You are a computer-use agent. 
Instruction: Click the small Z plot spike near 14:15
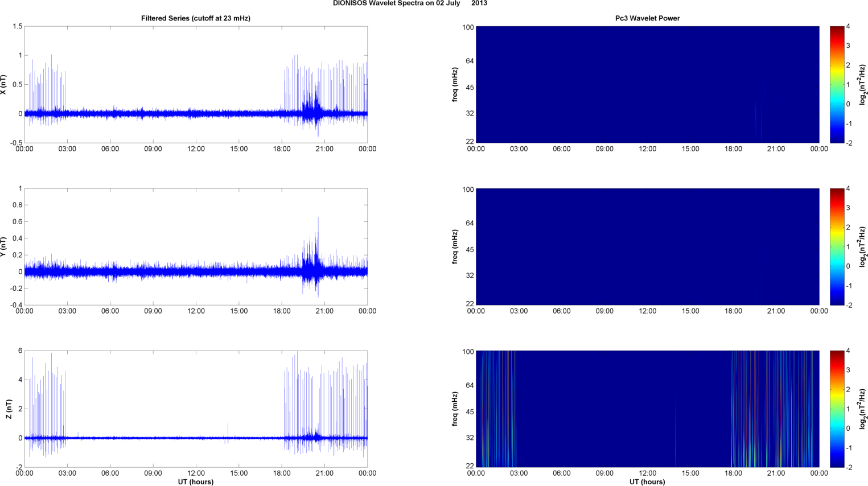pos(228,425)
